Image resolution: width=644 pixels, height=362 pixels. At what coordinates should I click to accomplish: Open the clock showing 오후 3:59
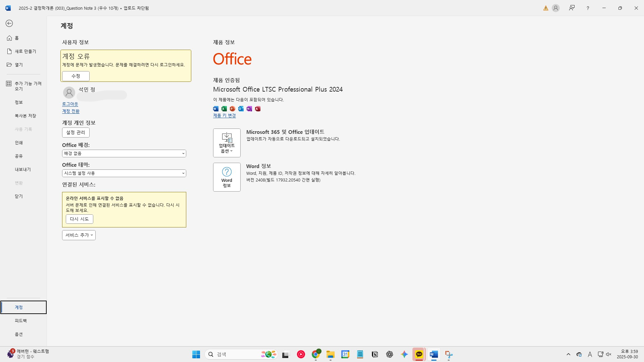tap(627, 354)
